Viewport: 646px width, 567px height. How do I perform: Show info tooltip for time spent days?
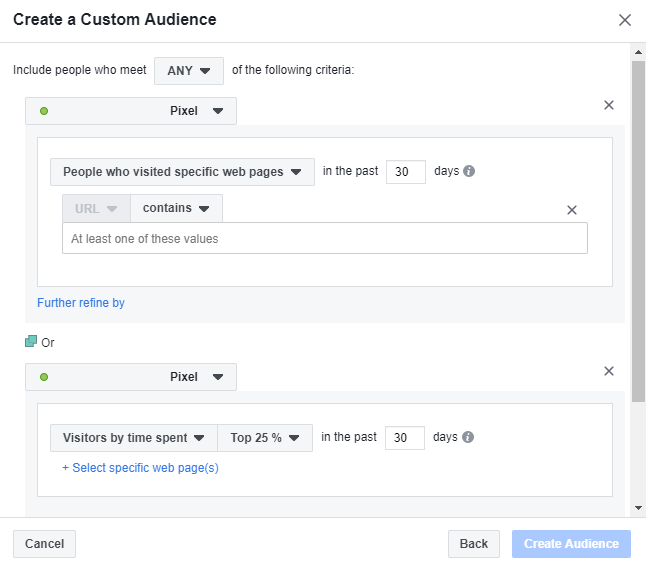click(x=468, y=437)
